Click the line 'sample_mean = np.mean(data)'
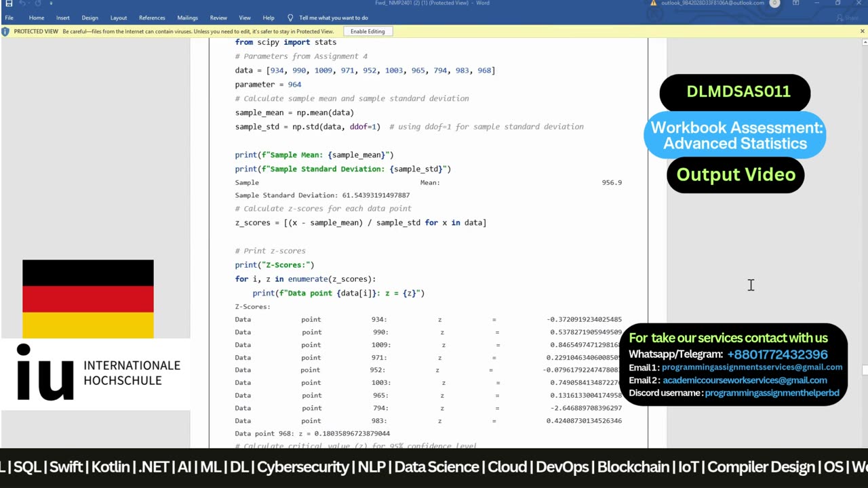868x488 pixels. [x=294, y=113]
